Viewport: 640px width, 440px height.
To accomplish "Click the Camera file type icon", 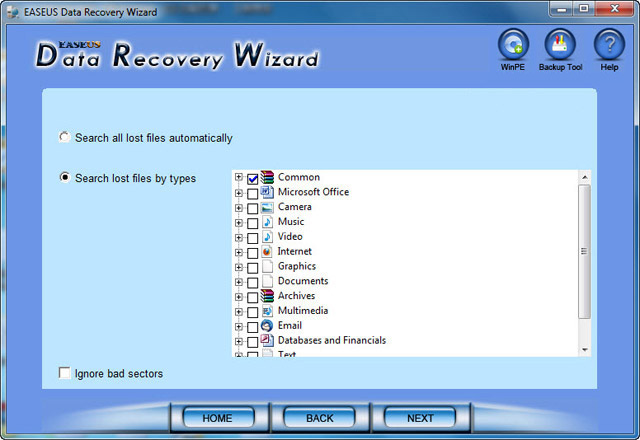I will (267, 207).
